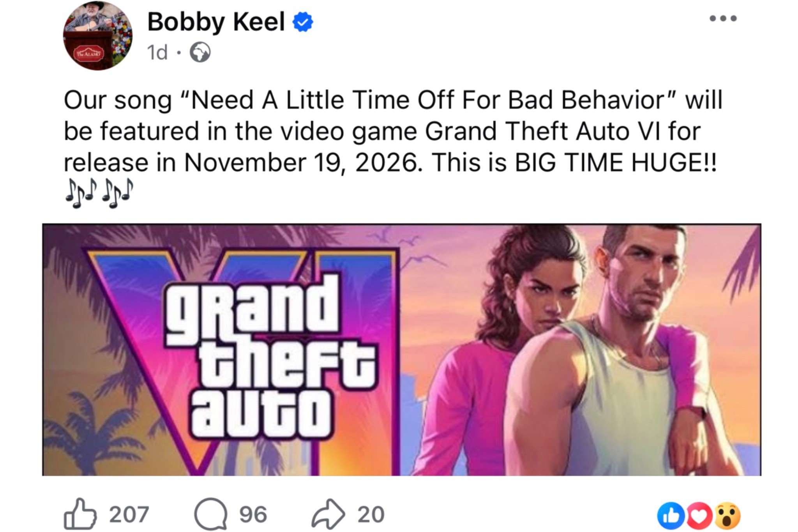Screen dimensions: 798x532
Task: Click the red heart reaction badge
Action: click(698, 516)
